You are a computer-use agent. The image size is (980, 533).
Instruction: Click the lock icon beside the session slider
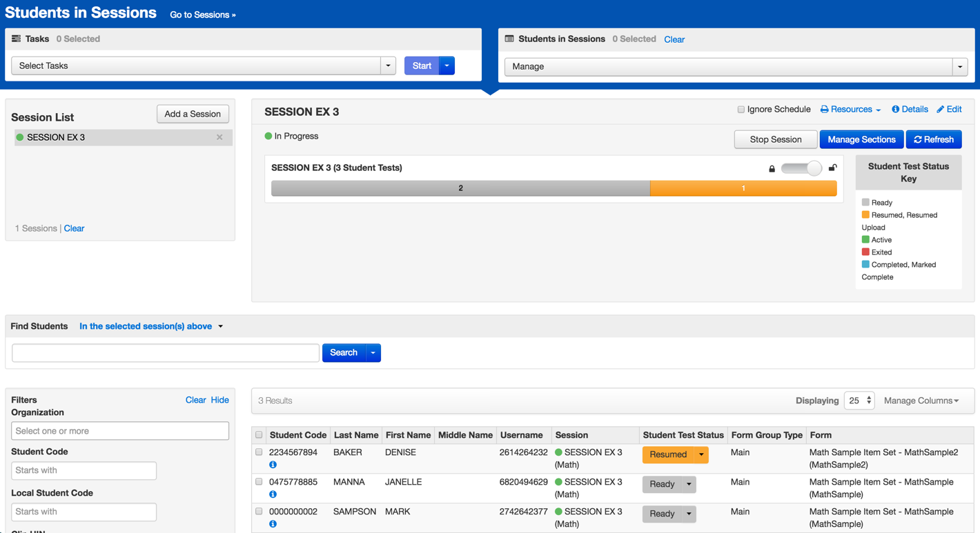[772, 169]
